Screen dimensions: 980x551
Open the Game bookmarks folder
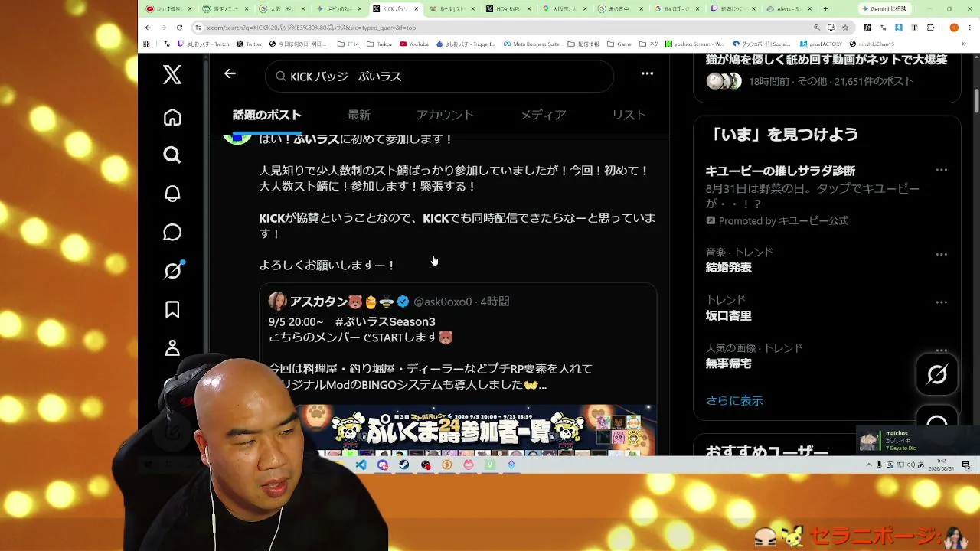click(619, 44)
